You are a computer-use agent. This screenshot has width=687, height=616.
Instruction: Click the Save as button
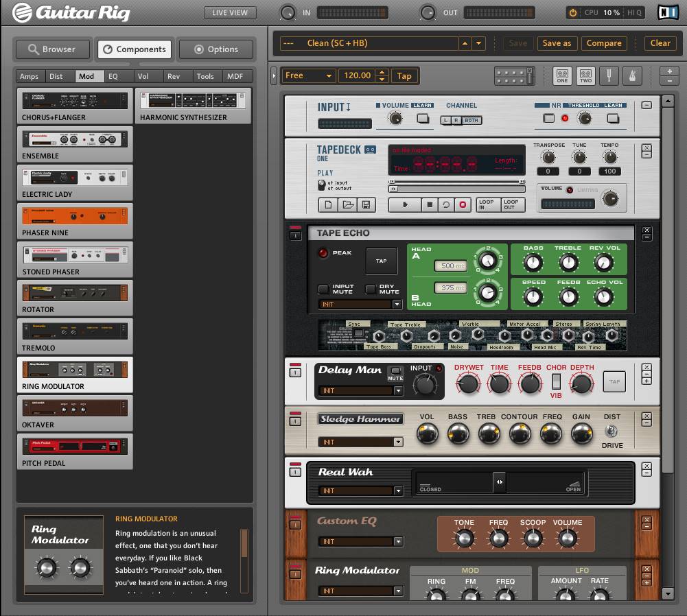click(x=557, y=43)
